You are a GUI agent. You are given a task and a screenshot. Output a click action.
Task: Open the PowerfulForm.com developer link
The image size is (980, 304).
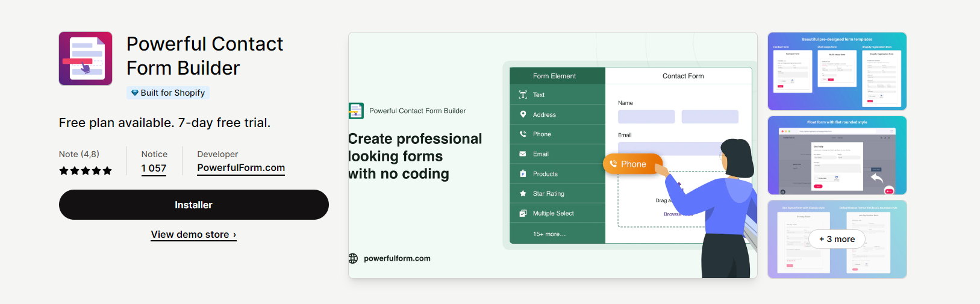click(x=241, y=168)
